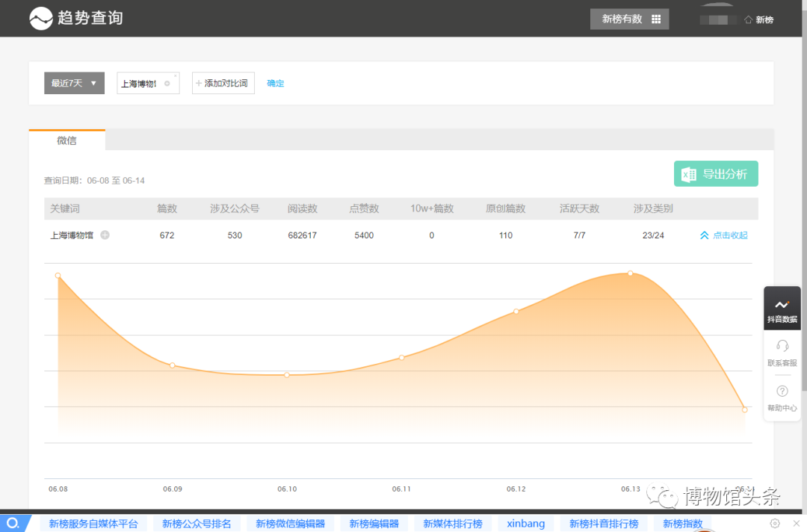Remove the 上海博物馆 keyword with its circle icon
The image size is (807, 532).
click(167, 84)
